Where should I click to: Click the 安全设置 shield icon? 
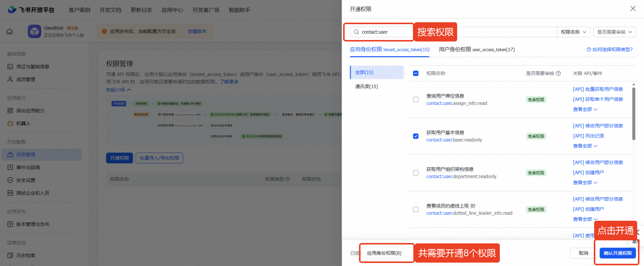tap(10, 180)
